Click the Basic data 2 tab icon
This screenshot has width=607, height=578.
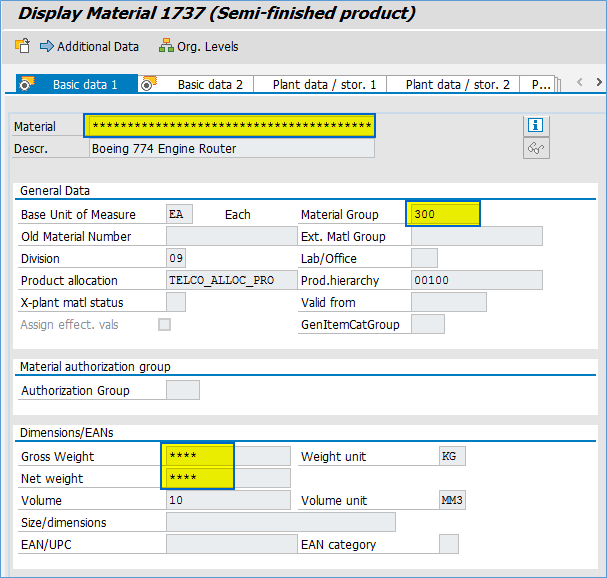(x=149, y=85)
